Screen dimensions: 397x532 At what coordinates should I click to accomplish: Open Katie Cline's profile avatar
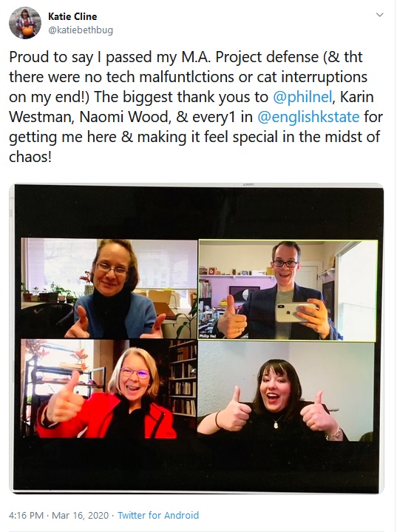tap(25, 23)
